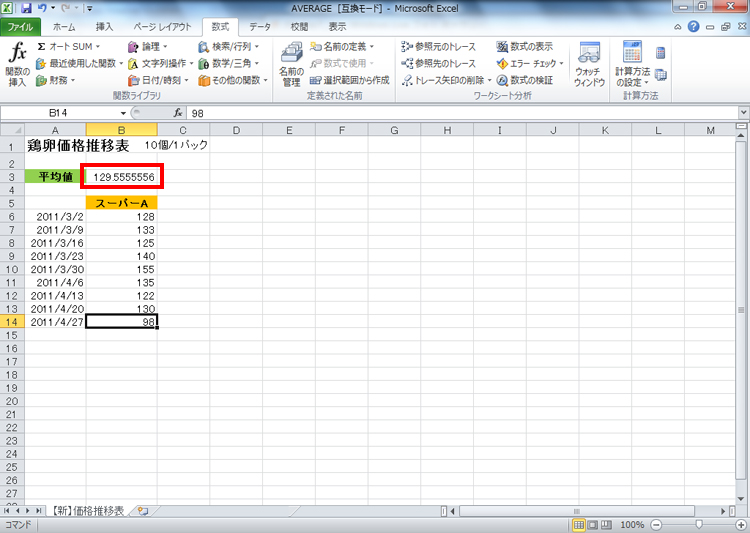The height and width of the screenshot is (533, 750).
Task: Select row 14 header
Action: (x=12, y=322)
